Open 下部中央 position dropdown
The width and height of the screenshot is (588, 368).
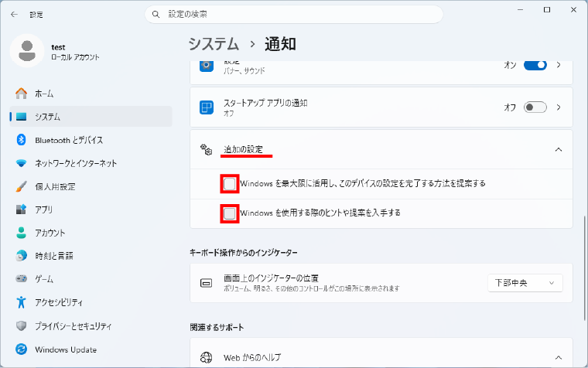coord(525,283)
